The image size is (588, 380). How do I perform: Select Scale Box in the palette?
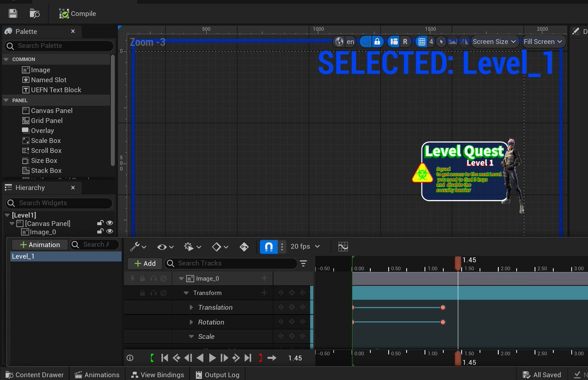coord(41,141)
